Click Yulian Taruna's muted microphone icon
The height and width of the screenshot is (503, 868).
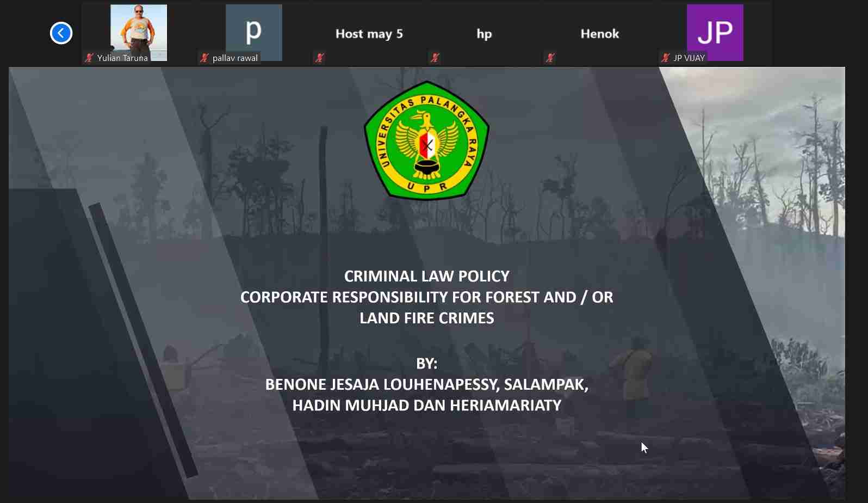tap(89, 58)
